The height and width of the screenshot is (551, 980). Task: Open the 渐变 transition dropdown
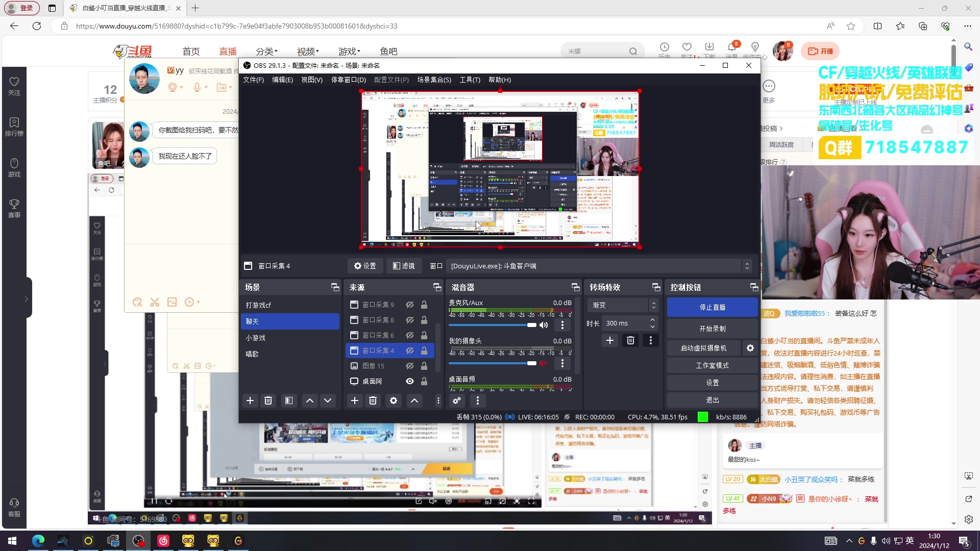click(x=623, y=305)
